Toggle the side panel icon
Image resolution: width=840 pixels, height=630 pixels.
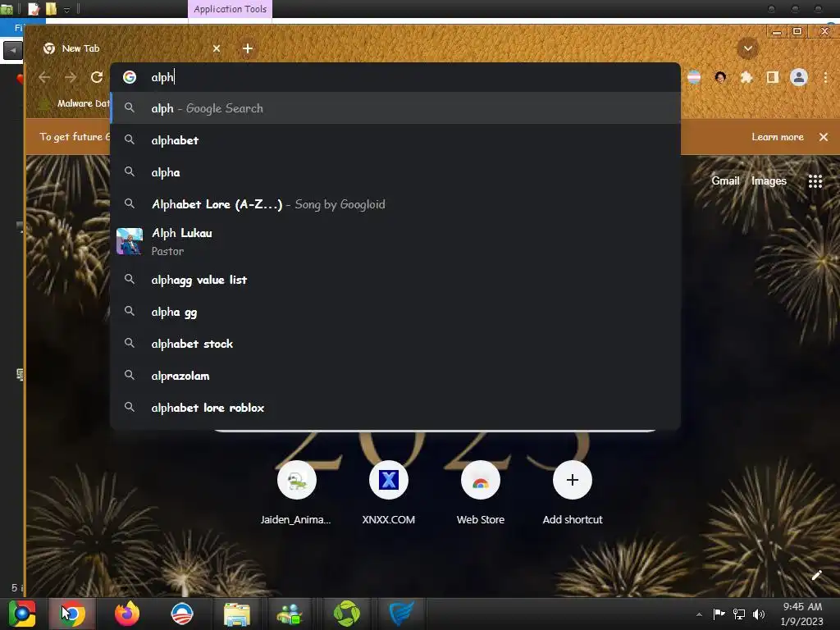coord(772,77)
